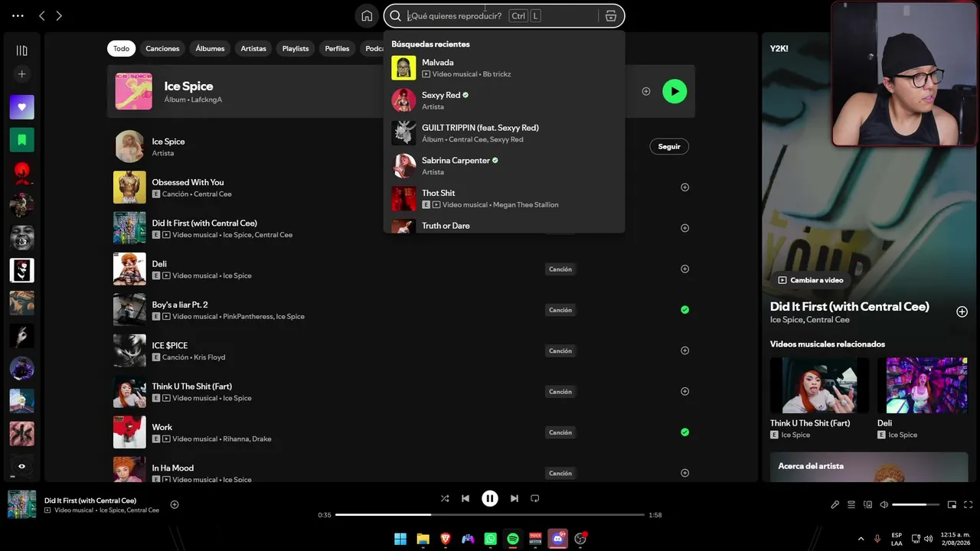980x551 pixels.
Task: Open the mini player
Action: click(952, 505)
